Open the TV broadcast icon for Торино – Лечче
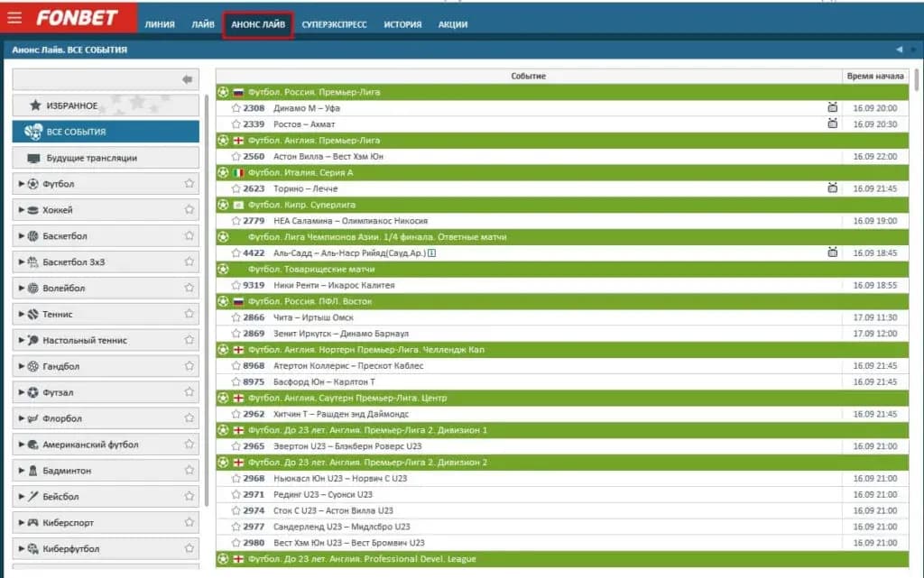The width and height of the screenshot is (924, 578). click(832, 188)
